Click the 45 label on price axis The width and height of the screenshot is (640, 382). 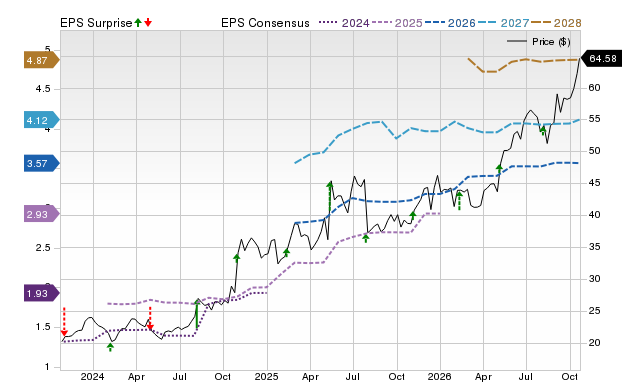pos(594,183)
